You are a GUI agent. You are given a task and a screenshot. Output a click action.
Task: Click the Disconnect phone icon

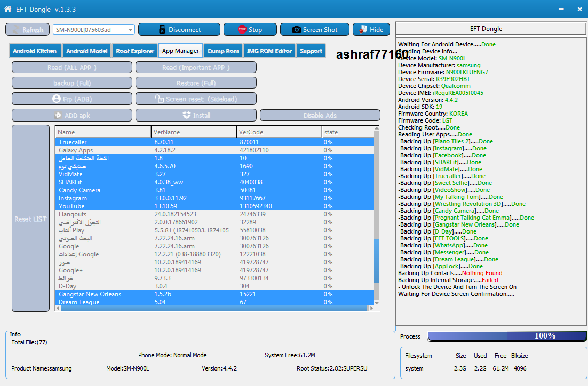tap(162, 29)
